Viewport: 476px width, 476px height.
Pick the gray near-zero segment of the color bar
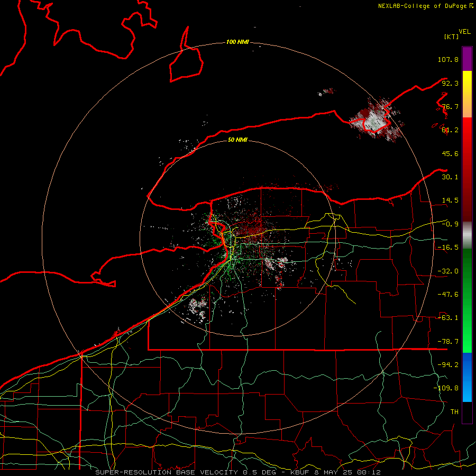pos(467,235)
